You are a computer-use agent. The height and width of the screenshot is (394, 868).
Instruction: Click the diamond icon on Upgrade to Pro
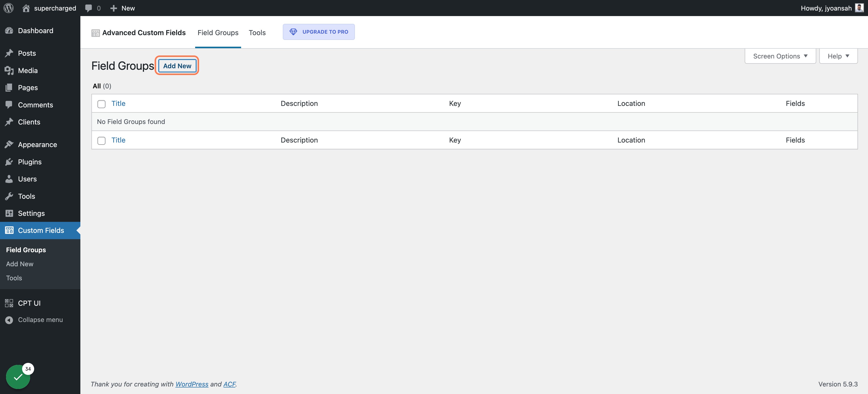pyautogui.click(x=293, y=32)
